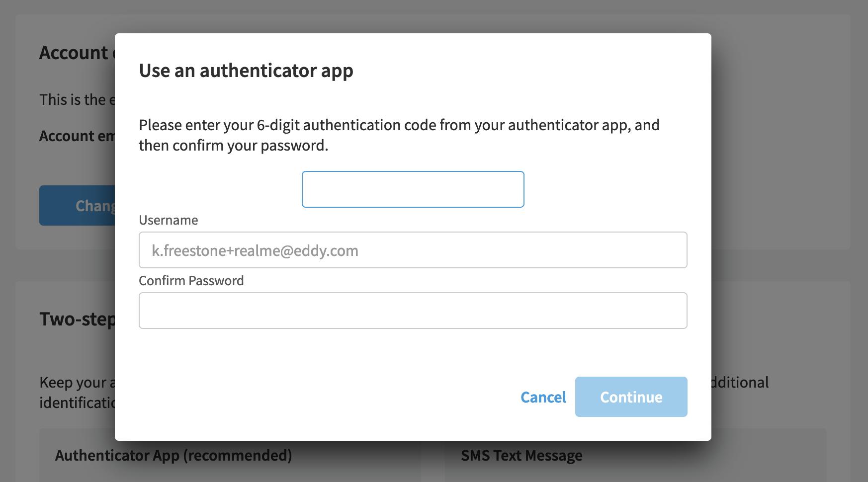Choose the SMS Text Message card
The width and height of the screenshot is (868, 482).
tap(635, 456)
